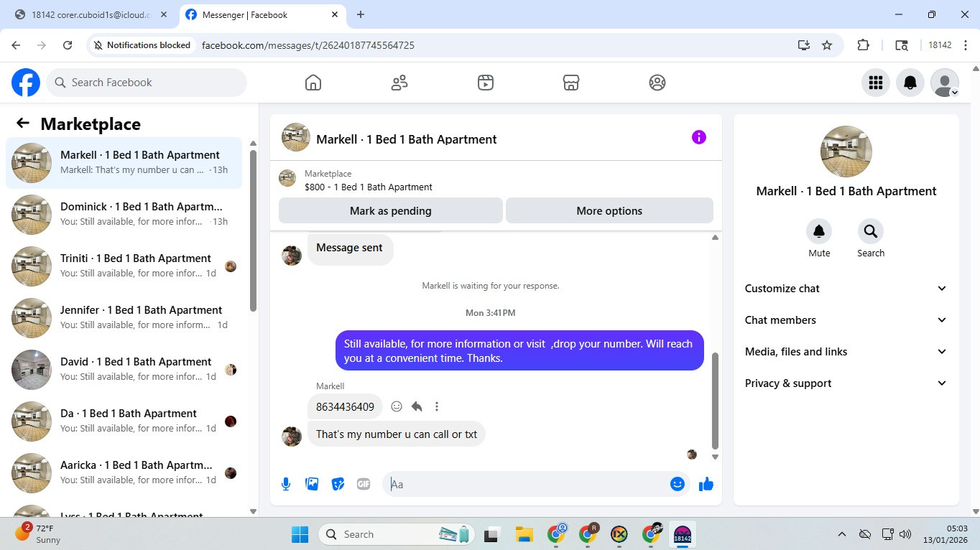The width and height of the screenshot is (980, 550).
Task: Open the 18142 app on taskbar
Action: tap(682, 534)
